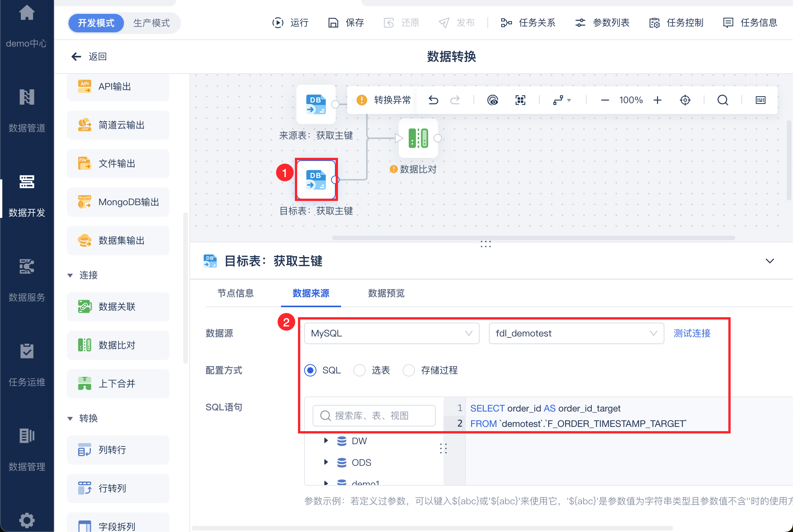This screenshot has width=793, height=532.
Task: Click the canvas search magnifier icon
Action: [x=723, y=100]
